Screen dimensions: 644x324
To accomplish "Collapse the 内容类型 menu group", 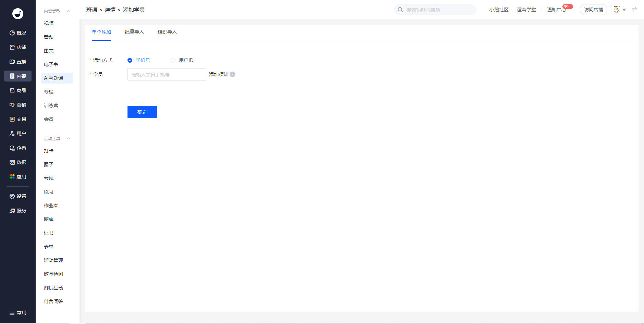I will click(x=69, y=11).
